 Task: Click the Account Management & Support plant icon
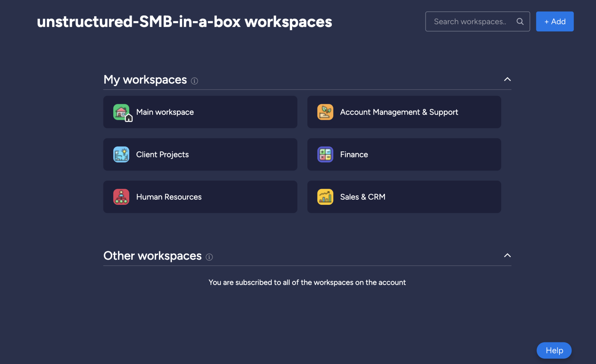pyautogui.click(x=325, y=112)
